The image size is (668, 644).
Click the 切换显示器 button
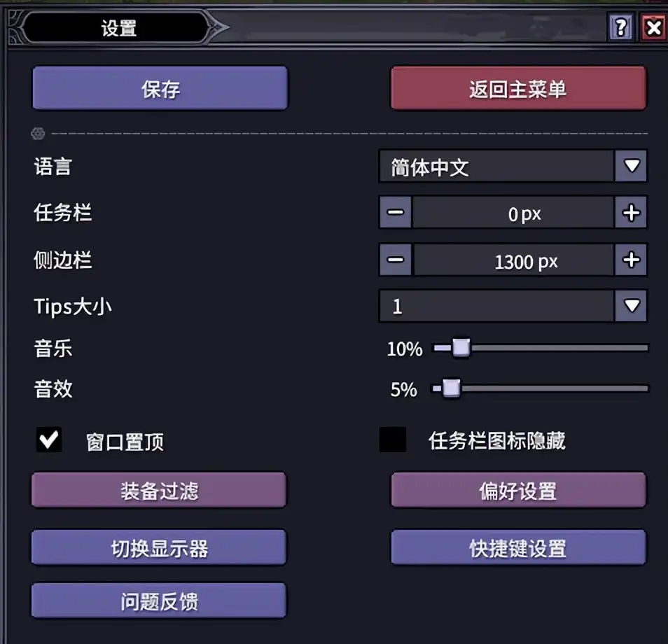[x=158, y=547]
